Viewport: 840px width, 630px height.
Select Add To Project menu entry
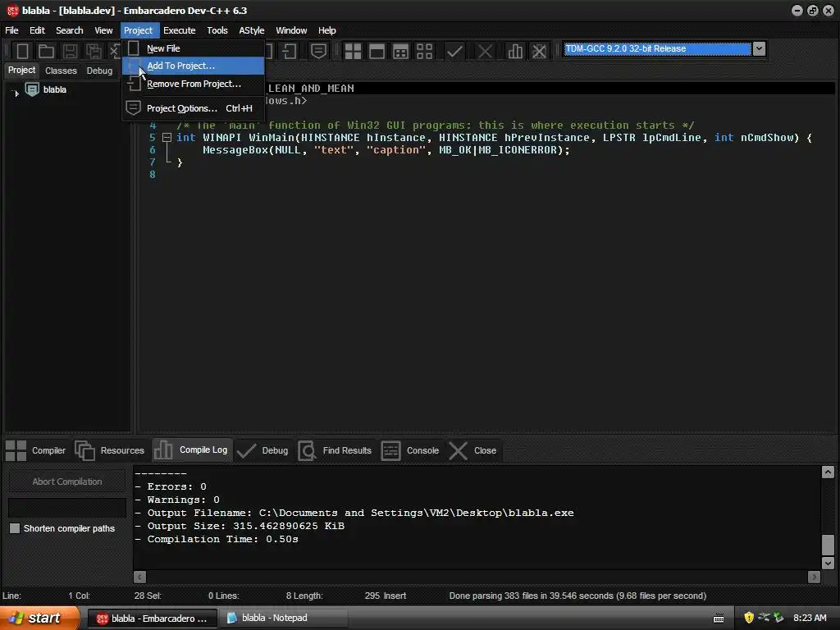(x=193, y=66)
